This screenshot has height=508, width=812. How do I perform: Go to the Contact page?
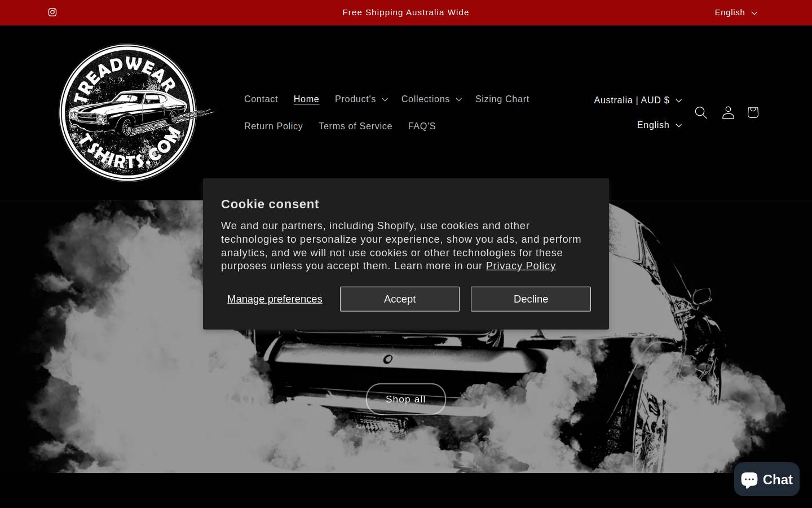(x=261, y=99)
